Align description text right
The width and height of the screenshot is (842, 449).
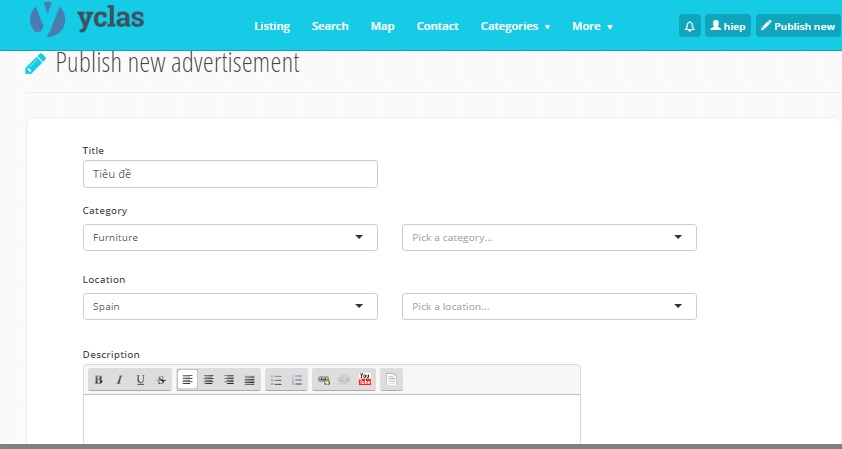point(229,380)
